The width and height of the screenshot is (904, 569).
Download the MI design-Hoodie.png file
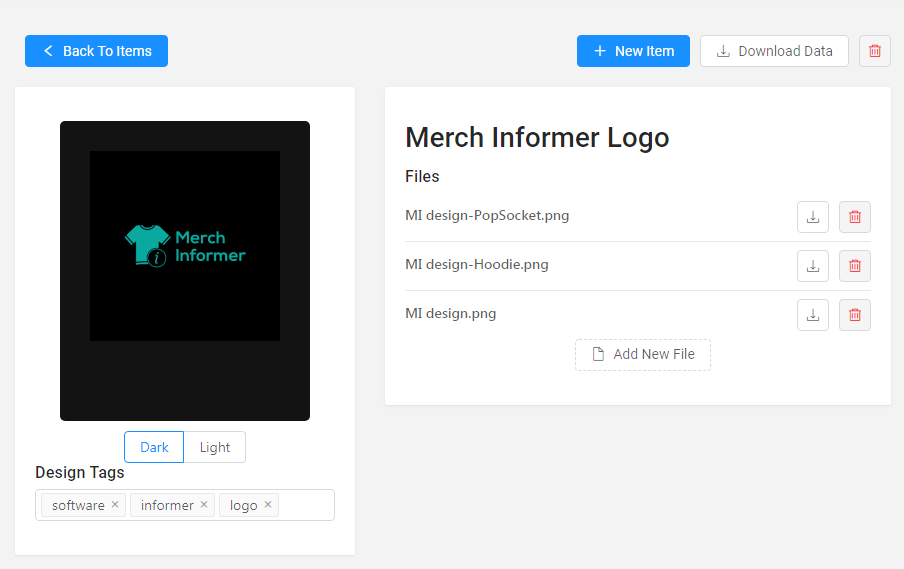(813, 266)
